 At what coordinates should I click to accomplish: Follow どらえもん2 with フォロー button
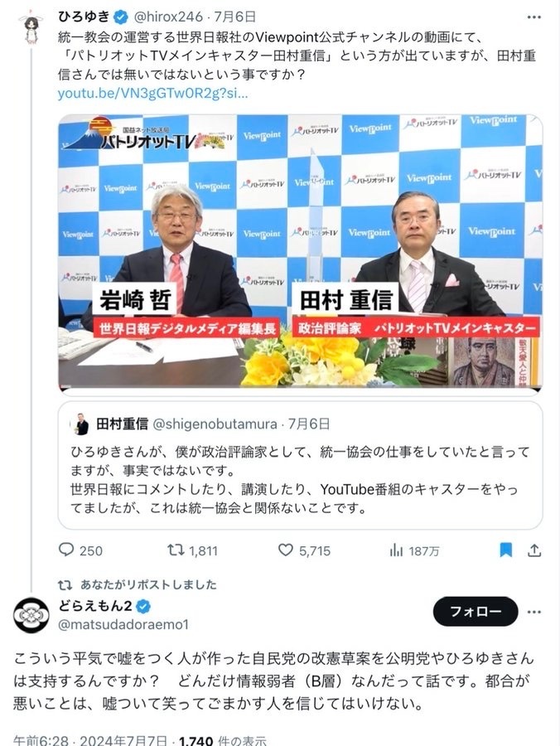click(x=476, y=612)
